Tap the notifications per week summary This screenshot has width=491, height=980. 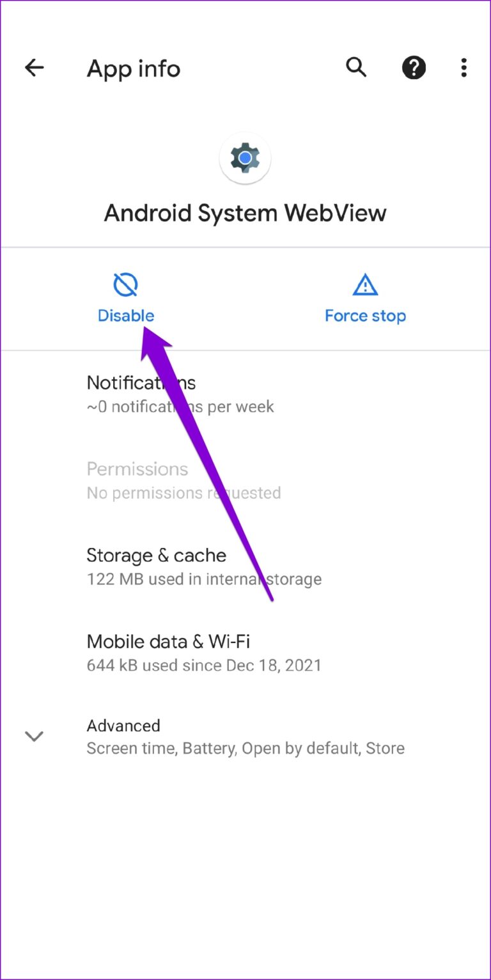180,407
